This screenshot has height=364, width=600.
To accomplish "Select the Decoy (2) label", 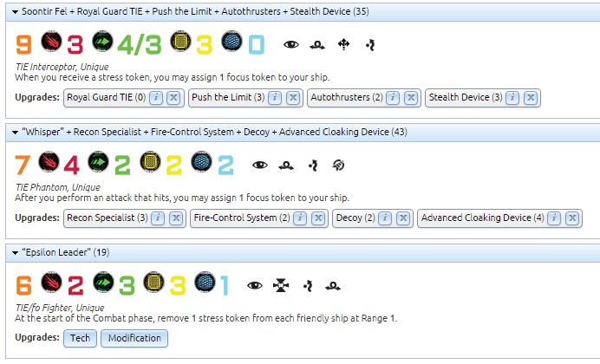I will click(355, 218).
